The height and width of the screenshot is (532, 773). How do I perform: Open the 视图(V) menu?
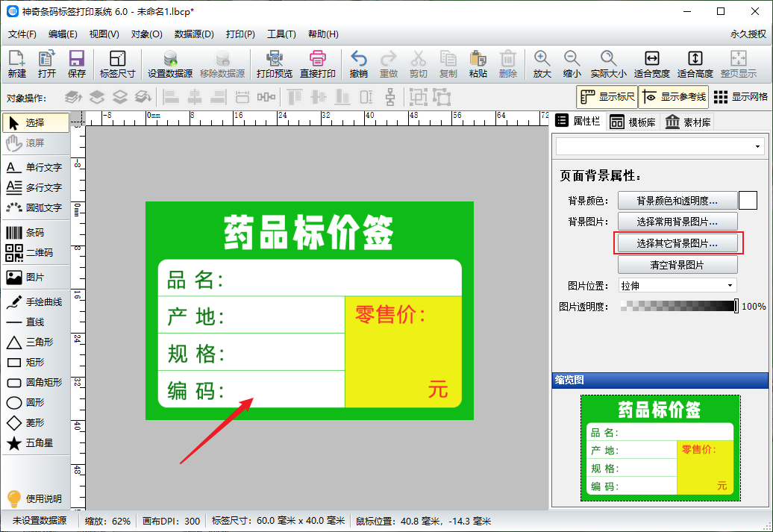pyautogui.click(x=104, y=34)
